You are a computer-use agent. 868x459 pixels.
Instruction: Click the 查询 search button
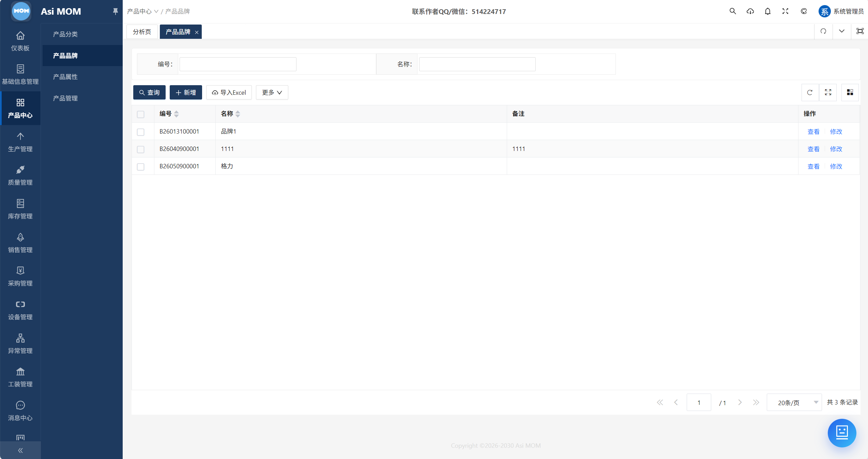[x=149, y=92]
